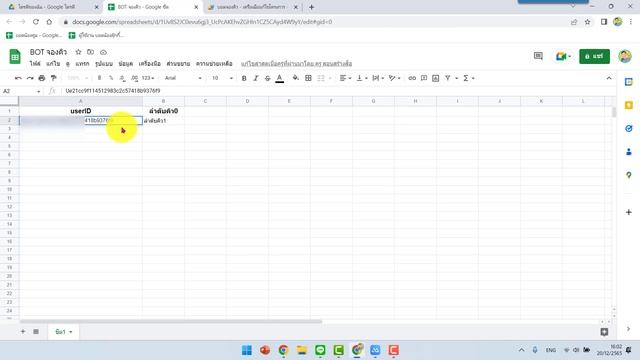Open Tasks in side panel

pyautogui.click(x=629, y=129)
